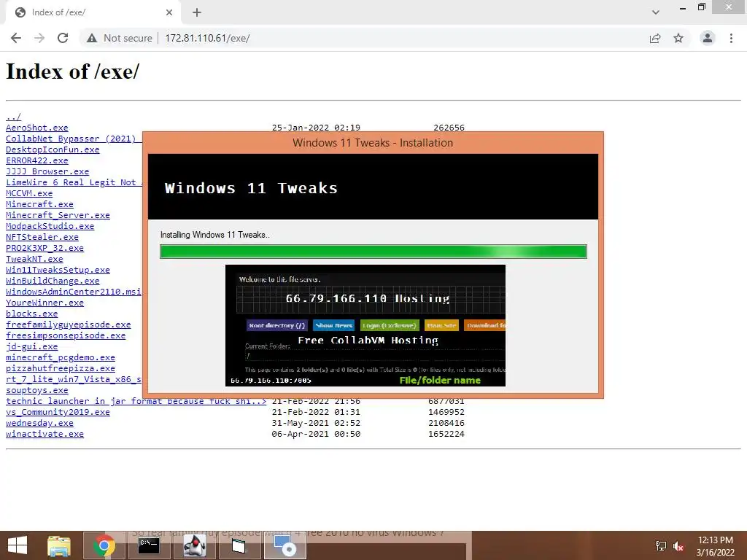This screenshot has height=560, width=747.
Task: Open the white document window taskbar icon
Action: click(239, 545)
